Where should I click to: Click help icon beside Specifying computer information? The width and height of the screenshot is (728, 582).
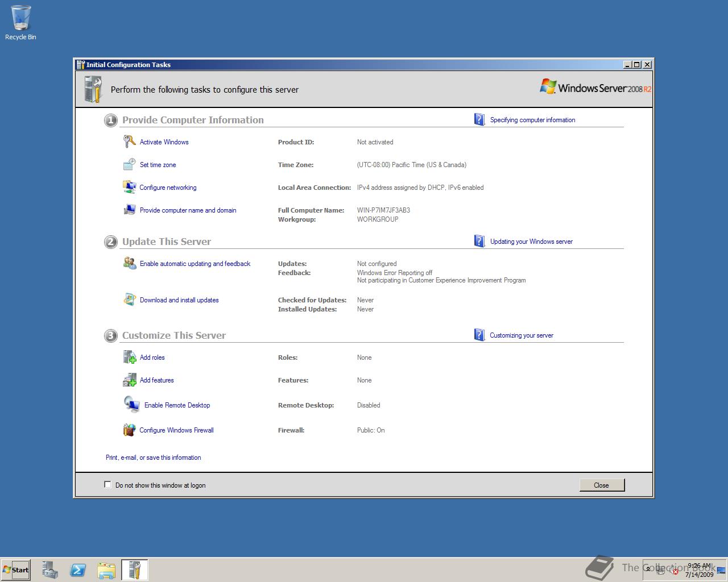479,119
